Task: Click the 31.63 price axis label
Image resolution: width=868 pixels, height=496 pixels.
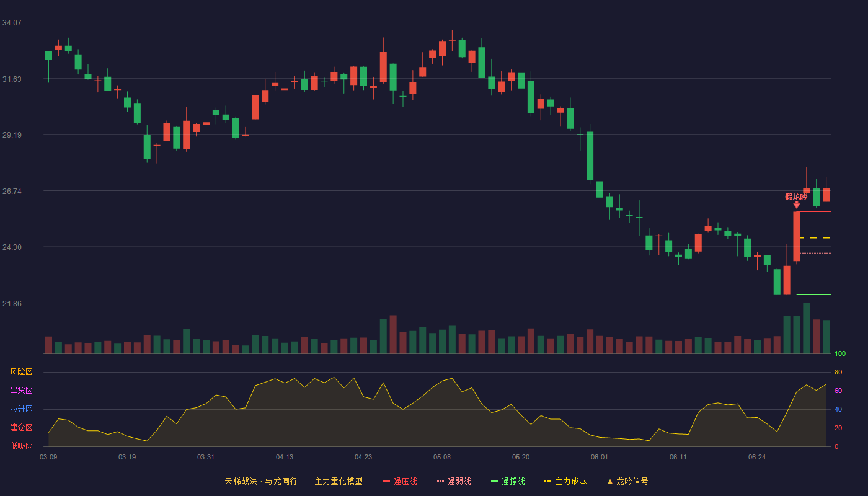Action: [12, 79]
